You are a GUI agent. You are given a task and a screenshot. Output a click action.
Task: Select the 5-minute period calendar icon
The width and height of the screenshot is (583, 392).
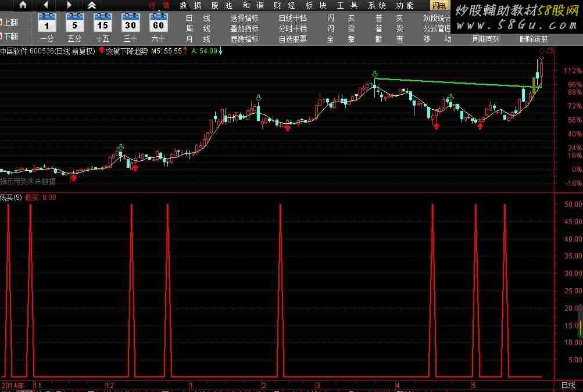point(74,25)
